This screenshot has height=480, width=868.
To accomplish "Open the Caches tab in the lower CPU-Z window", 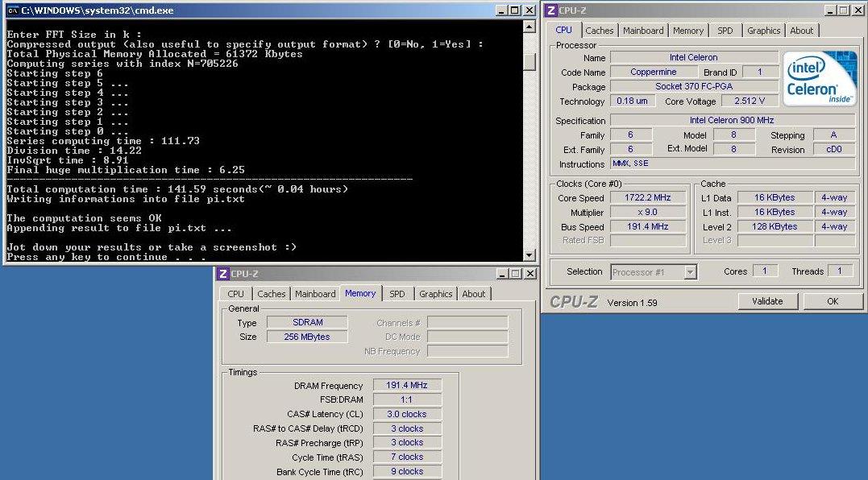I will pos(272,294).
